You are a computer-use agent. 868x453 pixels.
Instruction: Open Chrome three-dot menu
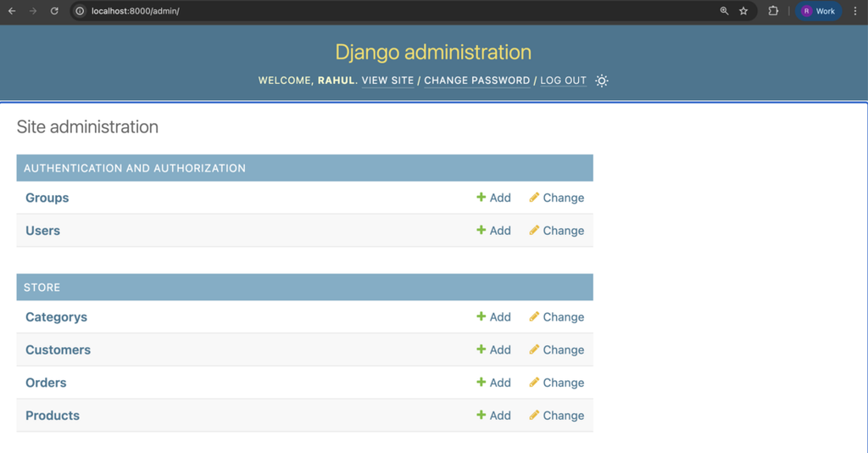point(854,11)
